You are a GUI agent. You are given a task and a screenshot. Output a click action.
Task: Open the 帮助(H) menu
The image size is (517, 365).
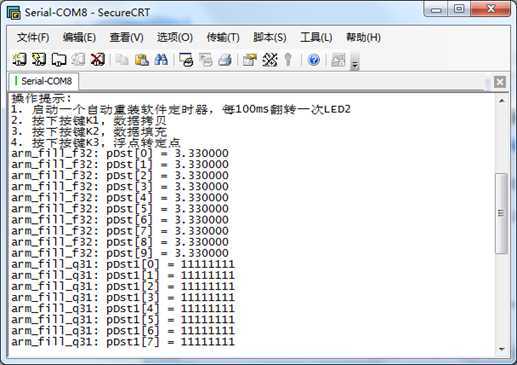(363, 37)
